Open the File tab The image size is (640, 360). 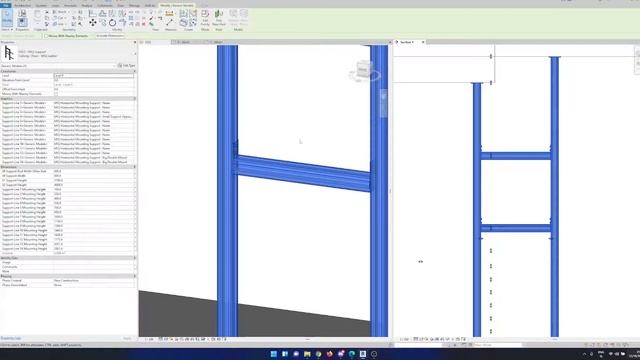click(x=5, y=5)
